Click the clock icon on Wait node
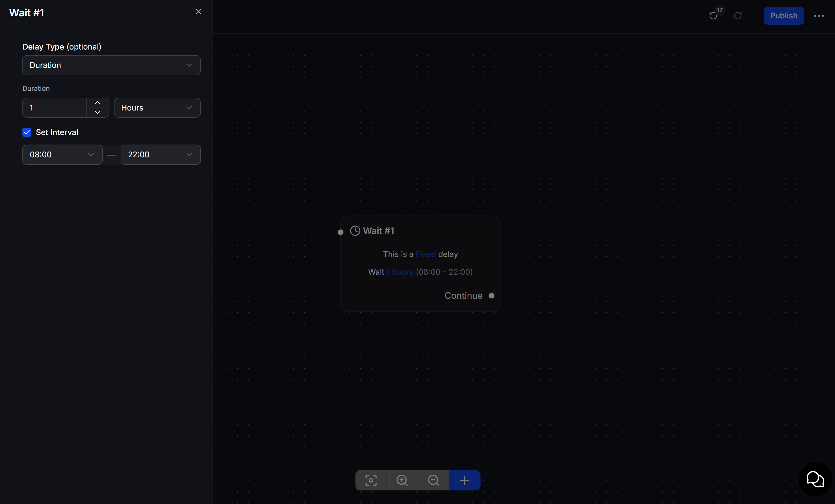The height and width of the screenshot is (504, 835). pos(355,231)
